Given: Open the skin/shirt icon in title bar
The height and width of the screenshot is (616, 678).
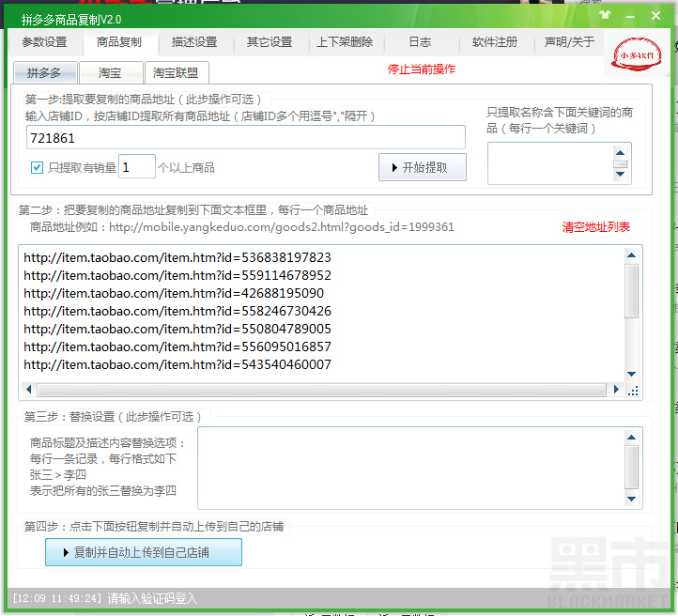Looking at the screenshot, I should 606,15.
